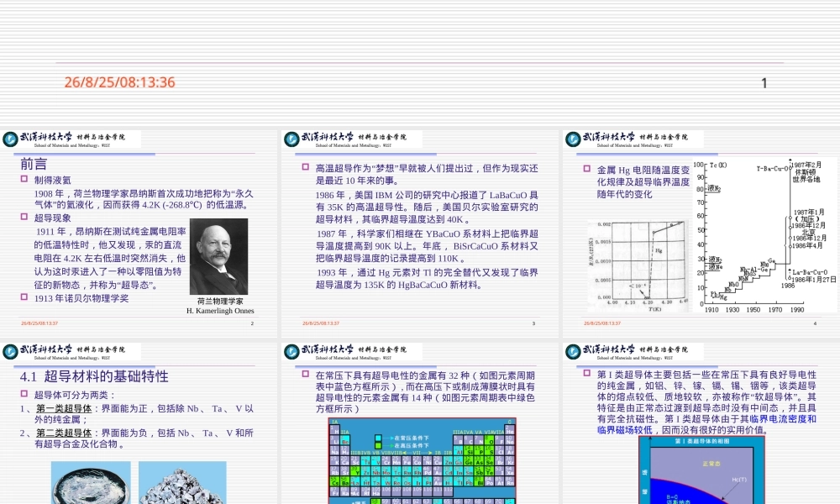Select the bullet heading '超导现象'

pyautogui.click(x=52, y=218)
